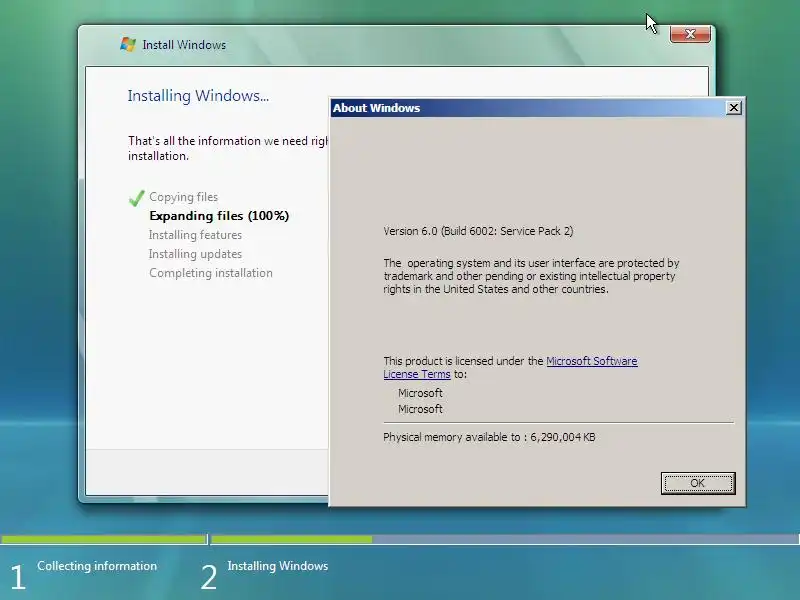This screenshot has width=800, height=600.
Task: Select the 'Installing updates' step text
Action: (x=195, y=254)
